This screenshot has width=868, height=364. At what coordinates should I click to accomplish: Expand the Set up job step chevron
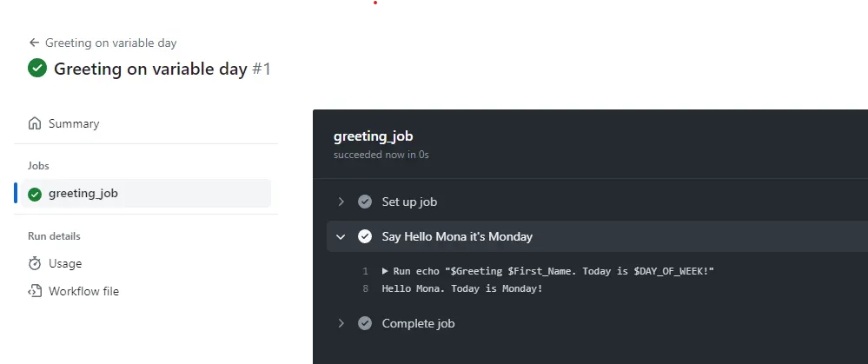pyautogui.click(x=341, y=202)
